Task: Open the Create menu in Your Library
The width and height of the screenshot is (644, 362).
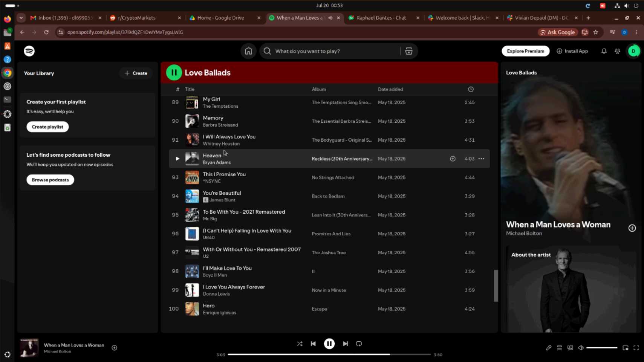Action: click(x=136, y=73)
